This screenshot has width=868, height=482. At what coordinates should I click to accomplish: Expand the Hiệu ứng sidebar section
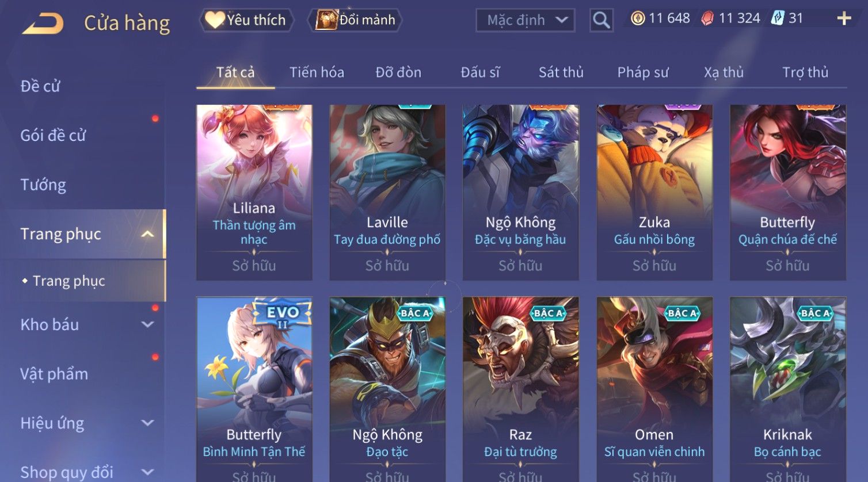(x=147, y=423)
